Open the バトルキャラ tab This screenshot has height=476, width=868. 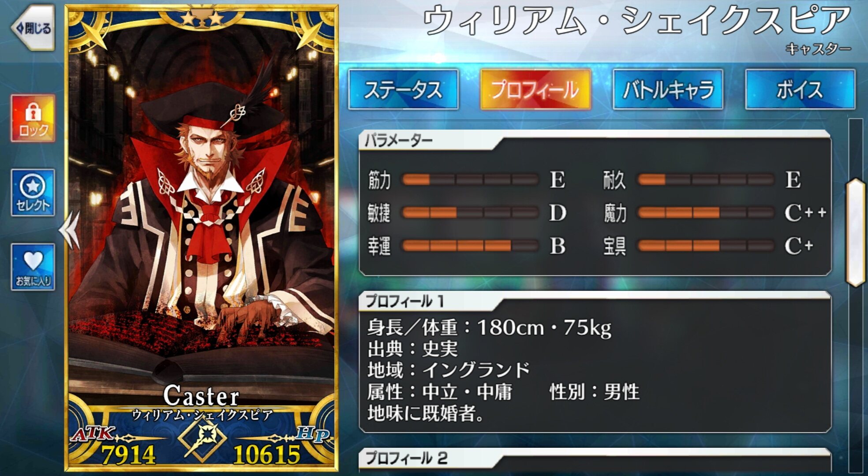[x=668, y=89]
